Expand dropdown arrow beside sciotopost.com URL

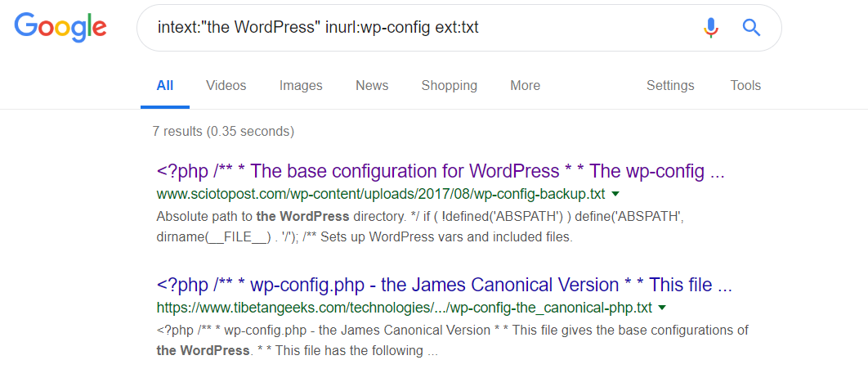point(615,195)
